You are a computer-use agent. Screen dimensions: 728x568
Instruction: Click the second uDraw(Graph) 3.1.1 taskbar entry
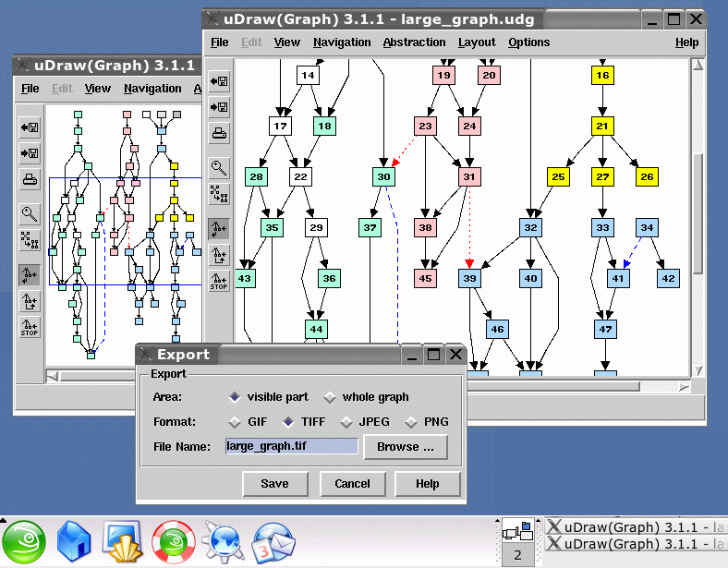coord(636,543)
